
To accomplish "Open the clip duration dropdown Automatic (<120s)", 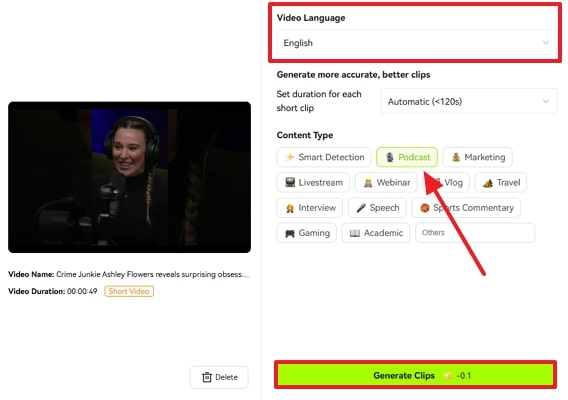I will pyautogui.click(x=469, y=101).
